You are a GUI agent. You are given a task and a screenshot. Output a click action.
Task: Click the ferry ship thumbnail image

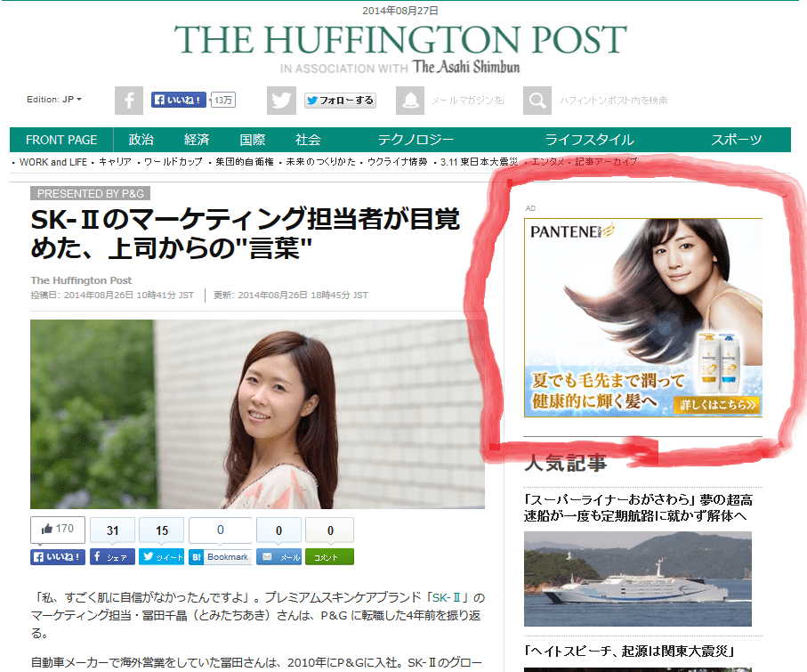(x=638, y=579)
